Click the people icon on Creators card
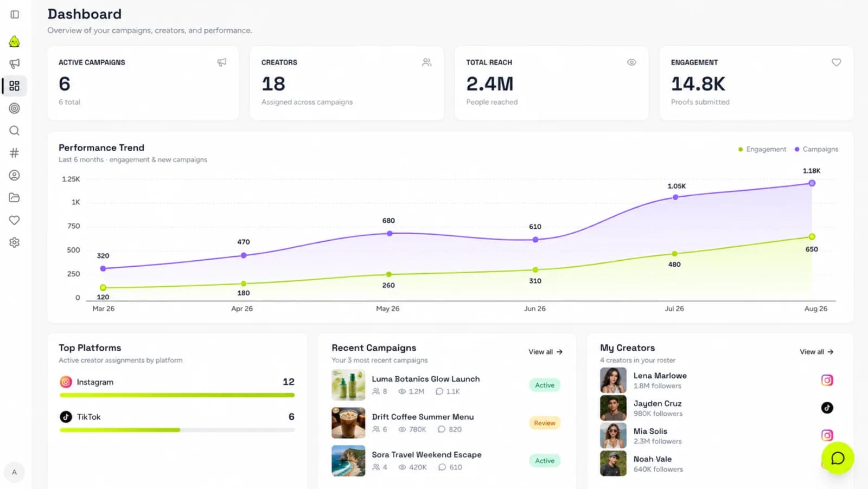This screenshot has width=868, height=489. 427,62
